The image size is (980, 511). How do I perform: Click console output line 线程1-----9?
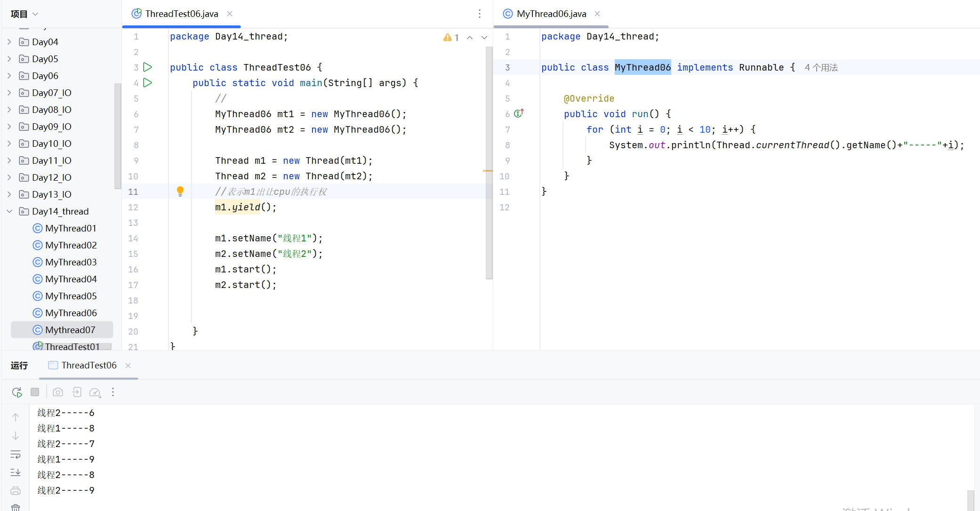[x=66, y=459]
